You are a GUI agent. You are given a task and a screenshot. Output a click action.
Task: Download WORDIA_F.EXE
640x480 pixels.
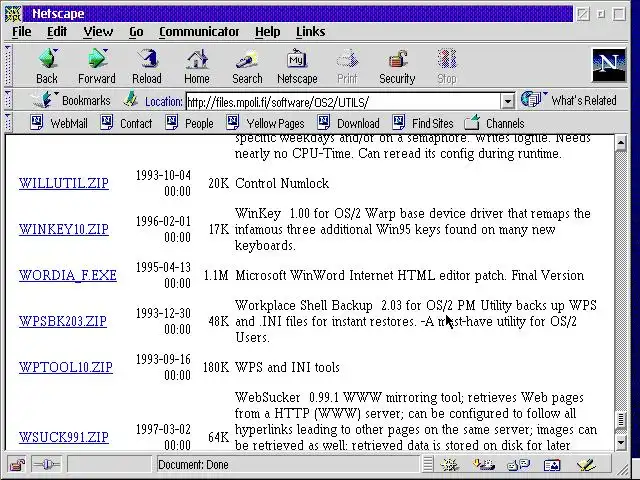click(68, 276)
